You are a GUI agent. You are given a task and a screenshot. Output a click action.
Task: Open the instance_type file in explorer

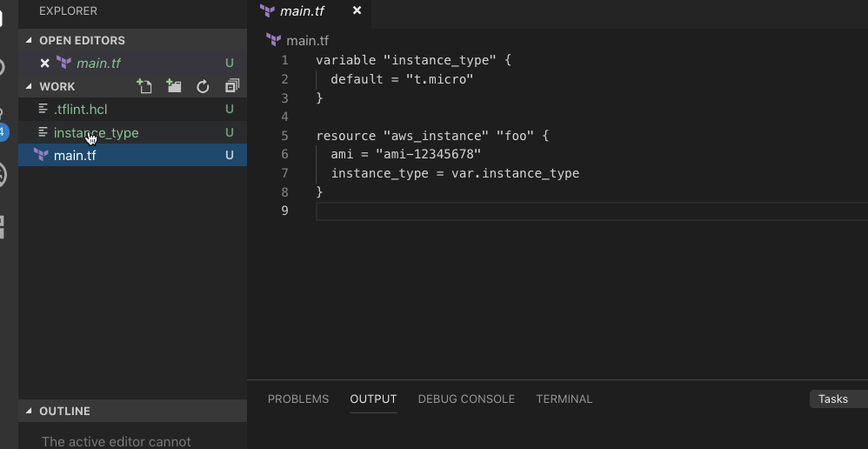click(x=96, y=133)
